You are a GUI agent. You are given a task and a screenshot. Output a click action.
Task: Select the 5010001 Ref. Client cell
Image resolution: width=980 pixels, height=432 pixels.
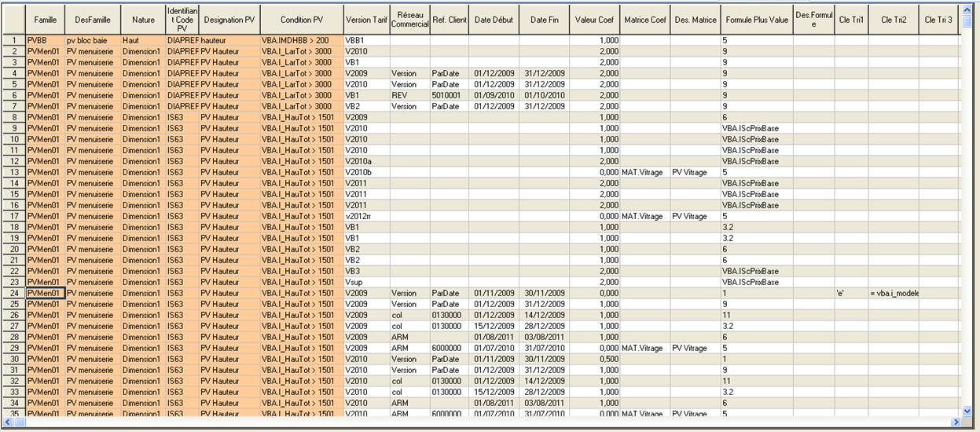[450, 94]
